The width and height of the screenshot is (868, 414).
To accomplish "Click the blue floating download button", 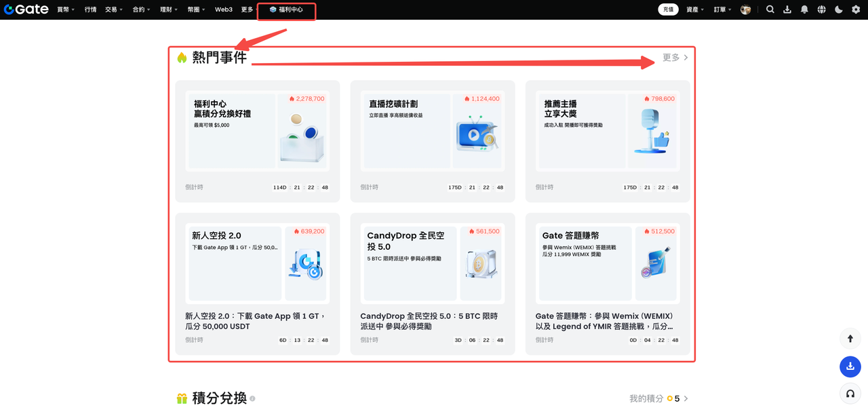I will coord(850,366).
